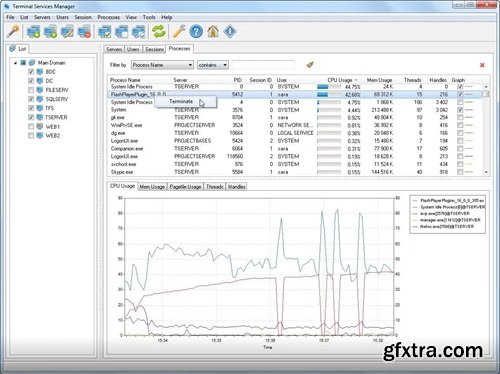500x374 pixels.
Task: Click the add server toolbar icon
Action: pos(33,32)
